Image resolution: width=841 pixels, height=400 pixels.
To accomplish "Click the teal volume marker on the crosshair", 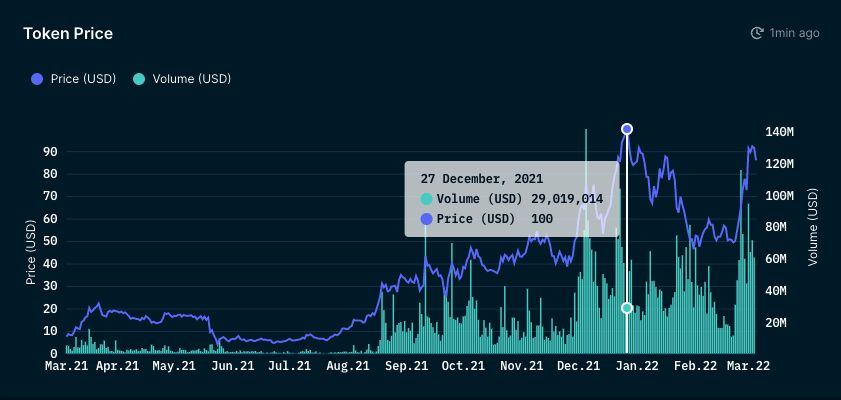I will tap(627, 308).
